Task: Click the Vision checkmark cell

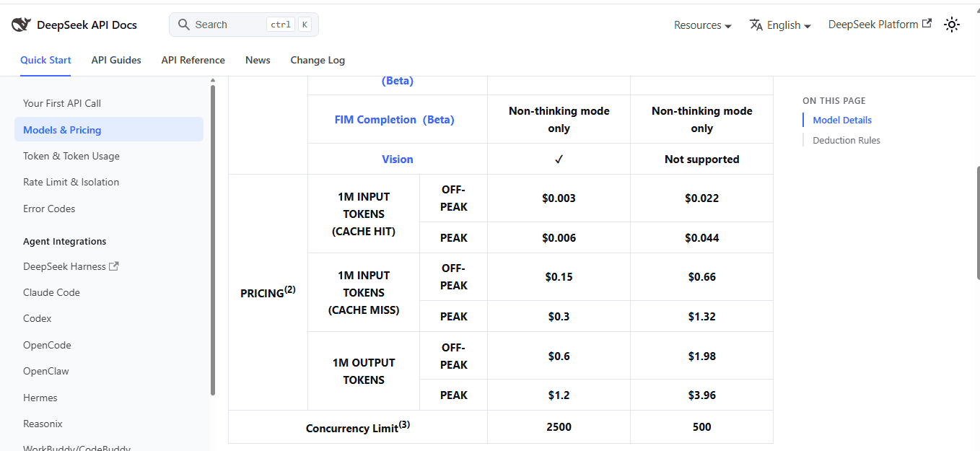Action: click(559, 159)
